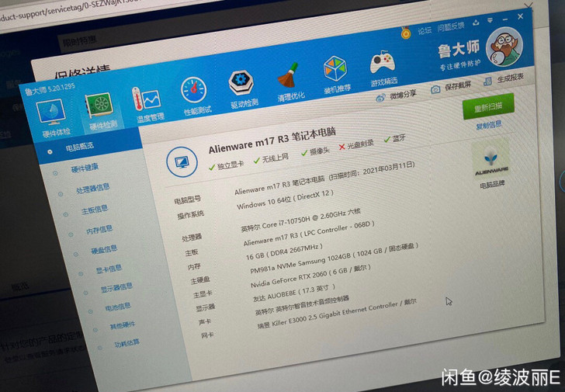565x392 pixels.
Task: Select 内存信息 in the sidebar
Action: tap(99, 230)
